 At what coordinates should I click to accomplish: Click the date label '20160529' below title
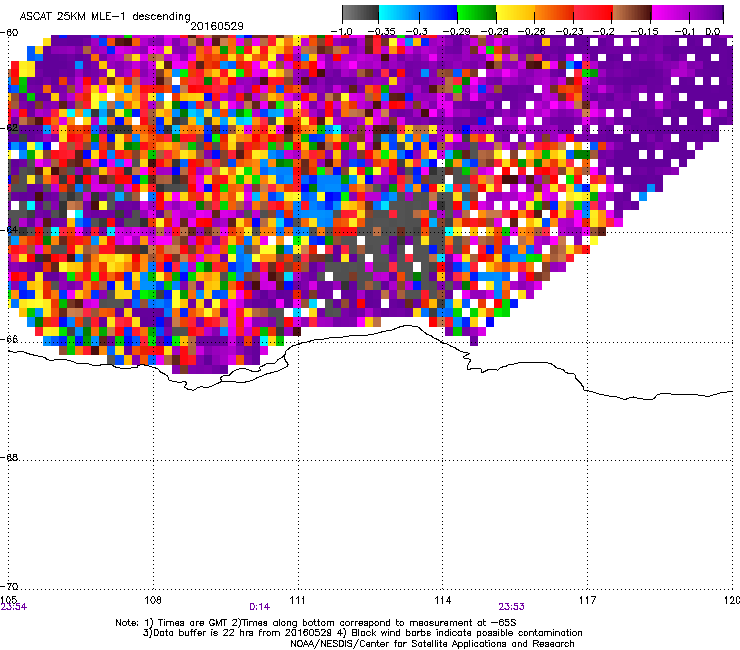pyautogui.click(x=217, y=26)
